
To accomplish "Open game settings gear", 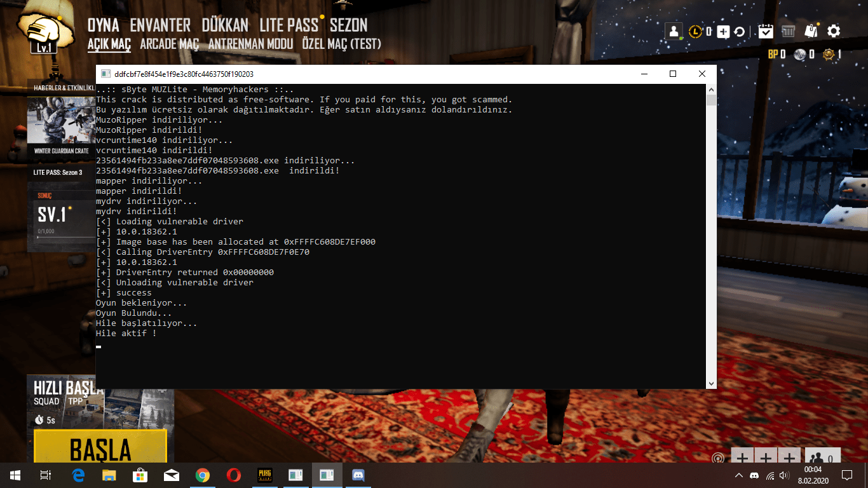I will coord(834,30).
